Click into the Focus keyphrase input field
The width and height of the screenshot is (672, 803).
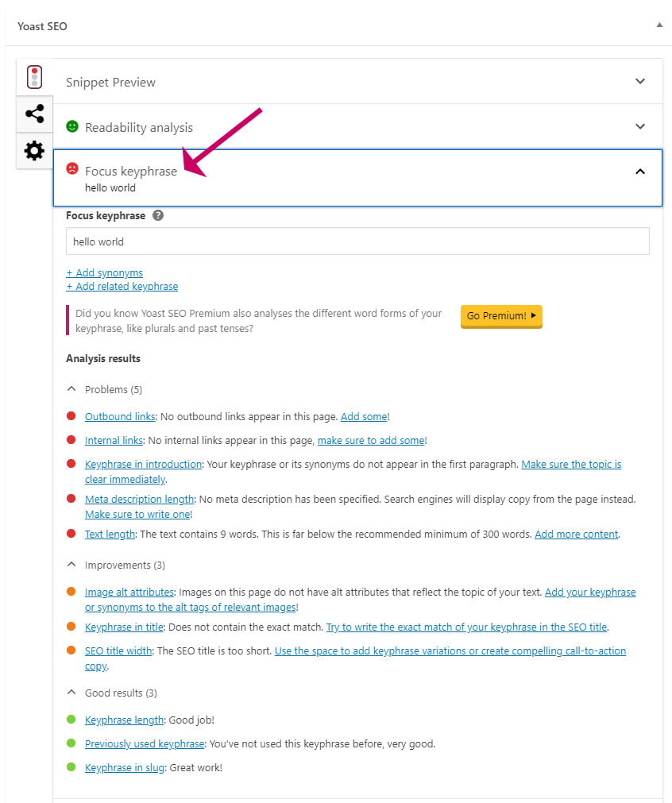tap(357, 241)
